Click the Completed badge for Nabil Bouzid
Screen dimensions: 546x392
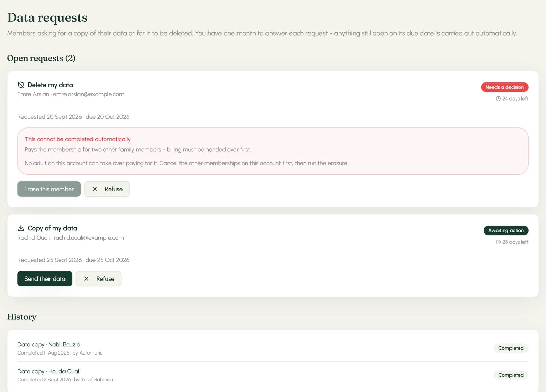pos(511,348)
